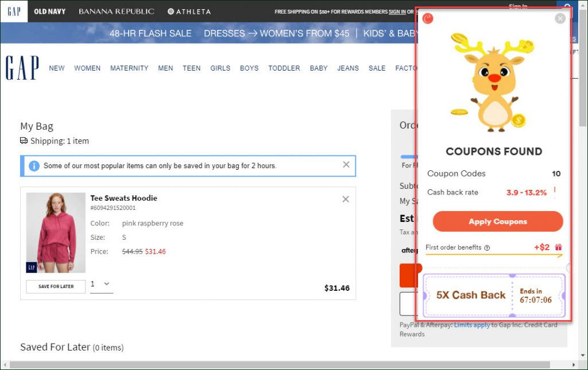Open the GIRLS menu item

coord(220,68)
